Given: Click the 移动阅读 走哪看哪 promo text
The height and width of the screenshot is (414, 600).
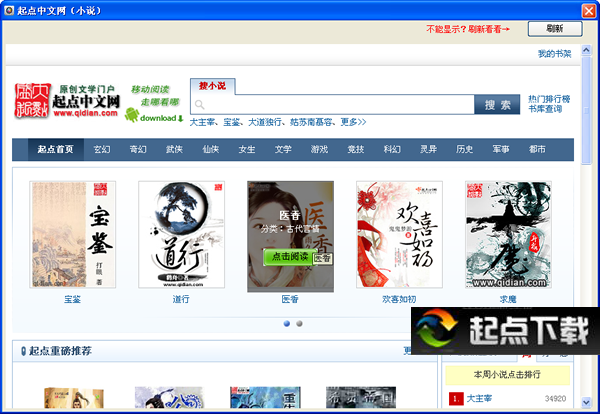Looking at the screenshot, I should 155,96.
